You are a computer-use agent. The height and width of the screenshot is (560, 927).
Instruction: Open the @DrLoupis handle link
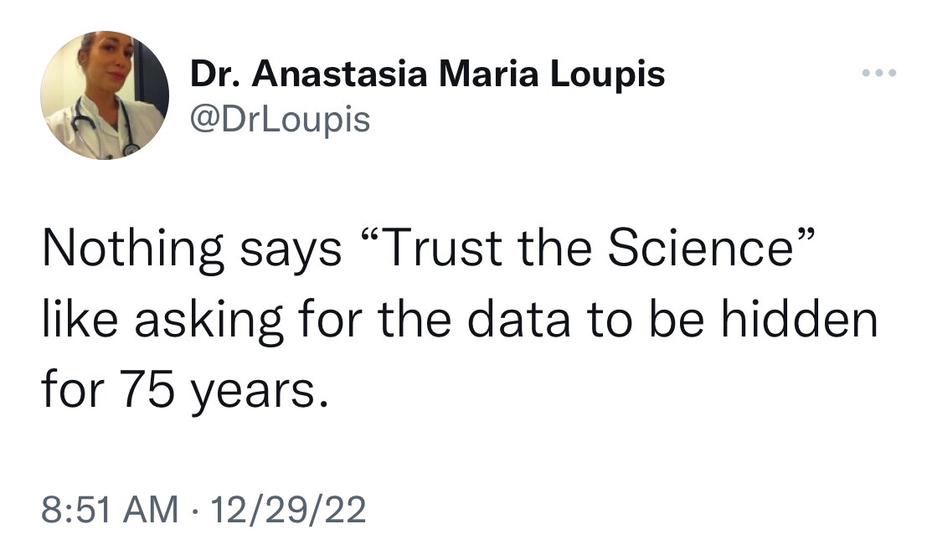tap(281, 121)
